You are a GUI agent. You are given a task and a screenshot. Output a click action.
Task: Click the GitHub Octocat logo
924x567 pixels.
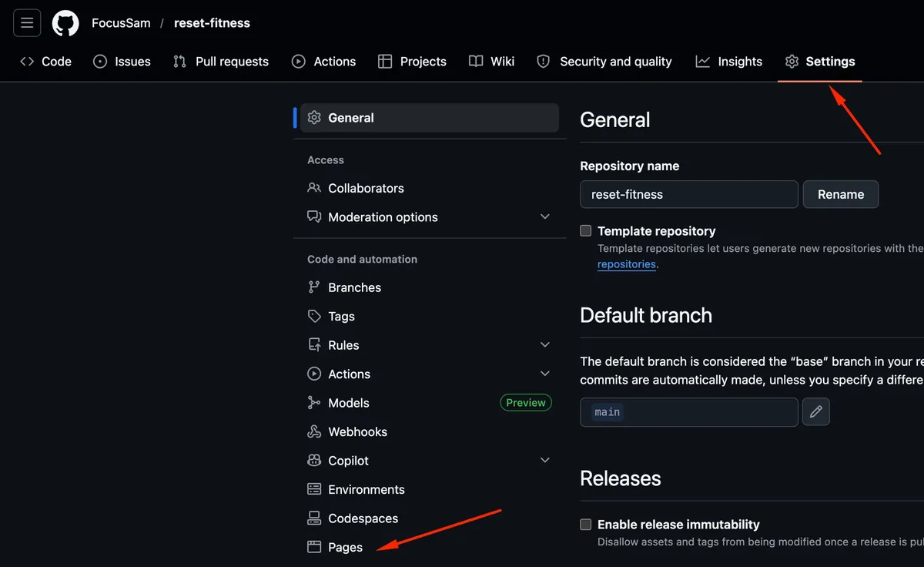(x=65, y=23)
